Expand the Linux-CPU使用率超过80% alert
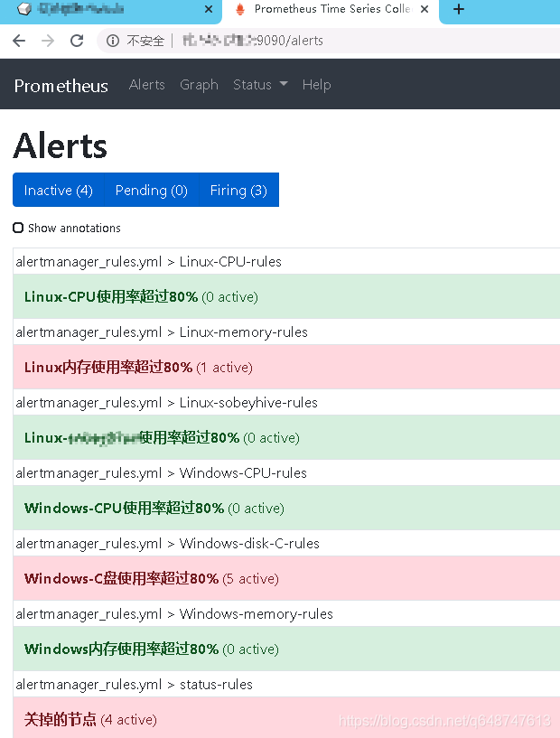This screenshot has height=738, width=560. pyautogui.click(x=286, y=296)
